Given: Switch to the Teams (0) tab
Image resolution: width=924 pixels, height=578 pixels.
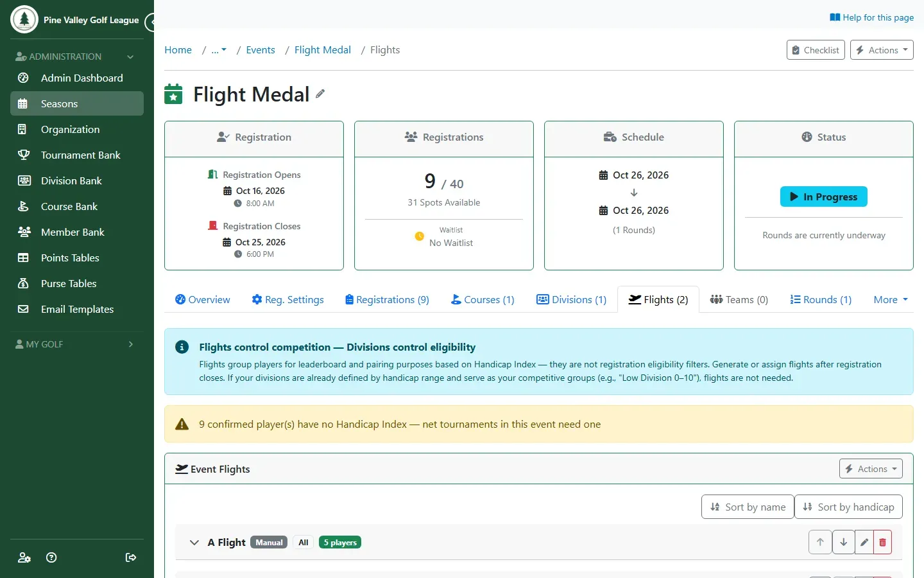Looking at the screenshot, I should click(739, 300).
